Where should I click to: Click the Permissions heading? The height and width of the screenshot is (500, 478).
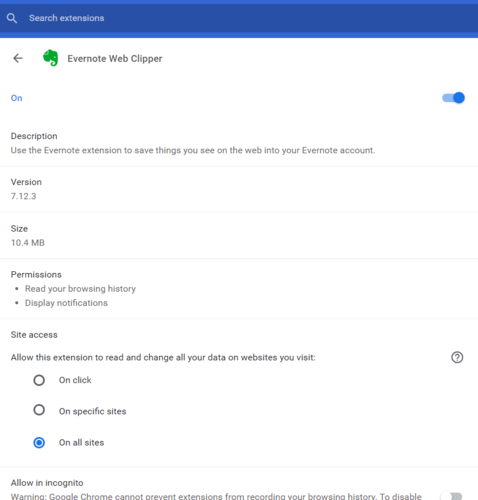point(36,275)
